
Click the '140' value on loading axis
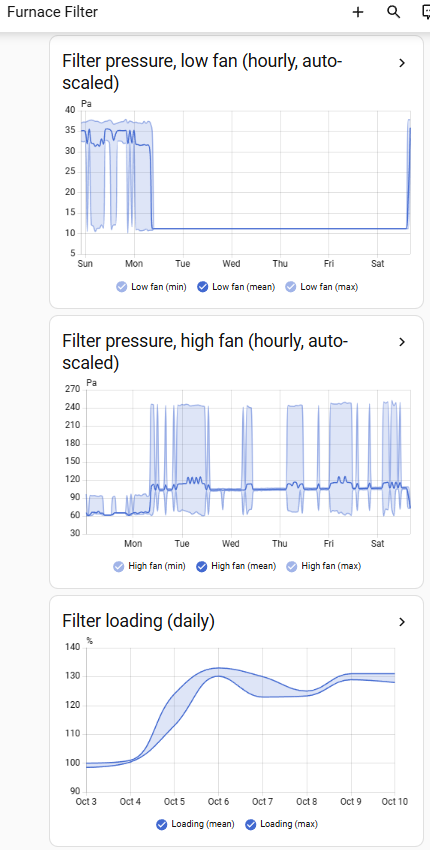pos(73,648)
